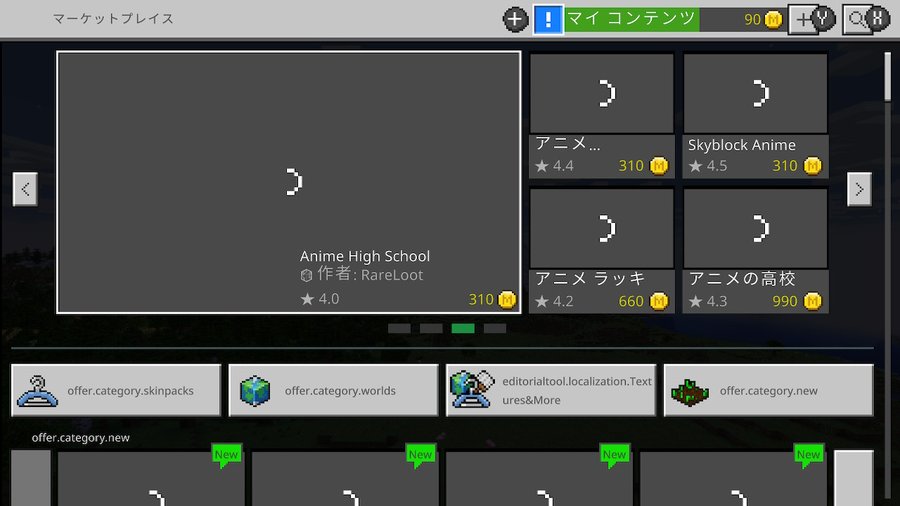Click the 4.0 rating on Anime High School
Screen dimensions: 900x506
coord(320,299)
